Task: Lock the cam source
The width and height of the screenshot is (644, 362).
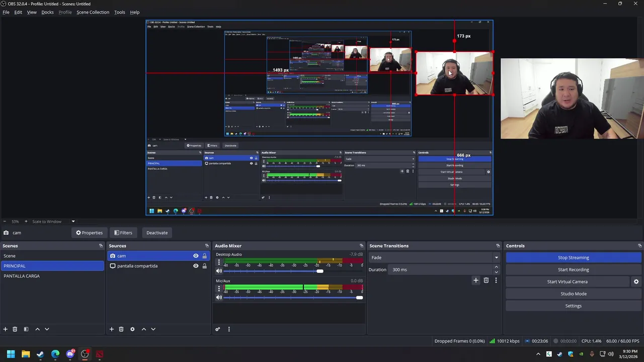Action: pos(204,256)
